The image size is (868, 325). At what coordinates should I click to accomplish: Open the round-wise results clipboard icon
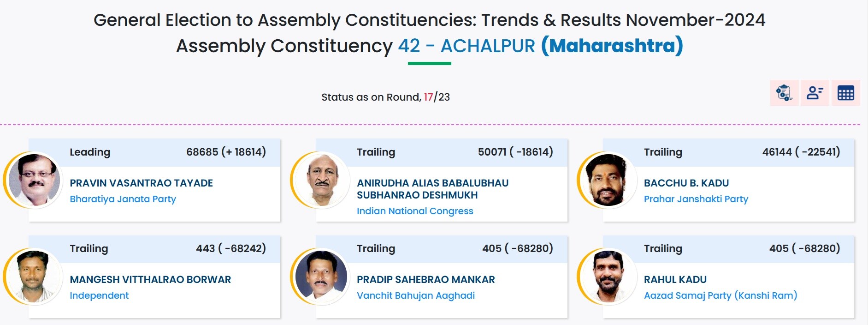784,93
